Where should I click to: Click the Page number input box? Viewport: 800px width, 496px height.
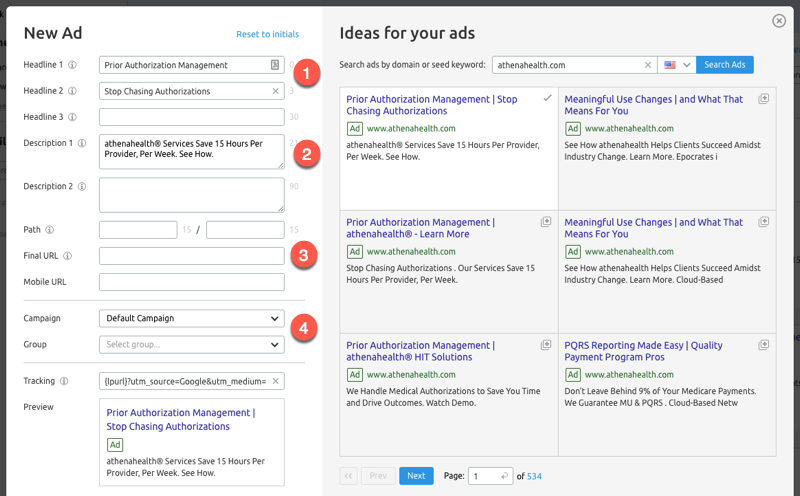tap(487, 476)
